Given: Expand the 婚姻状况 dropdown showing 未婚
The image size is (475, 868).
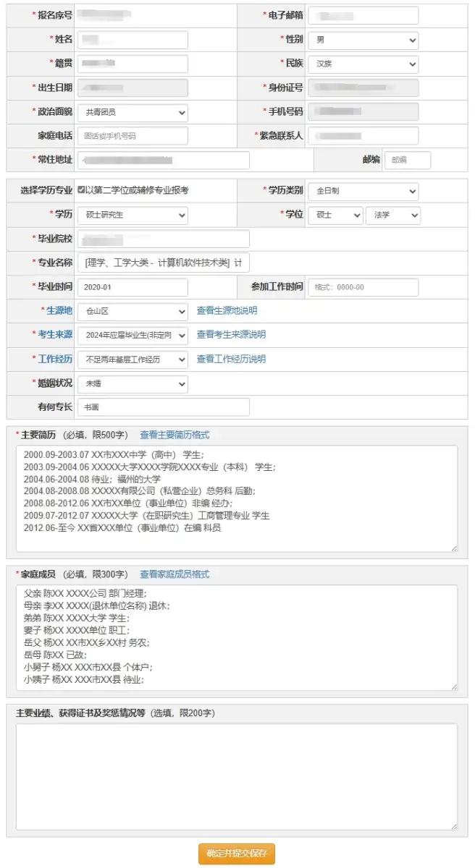Looking at the screenshot, I should pyautogui.click(x=133, y=383).
